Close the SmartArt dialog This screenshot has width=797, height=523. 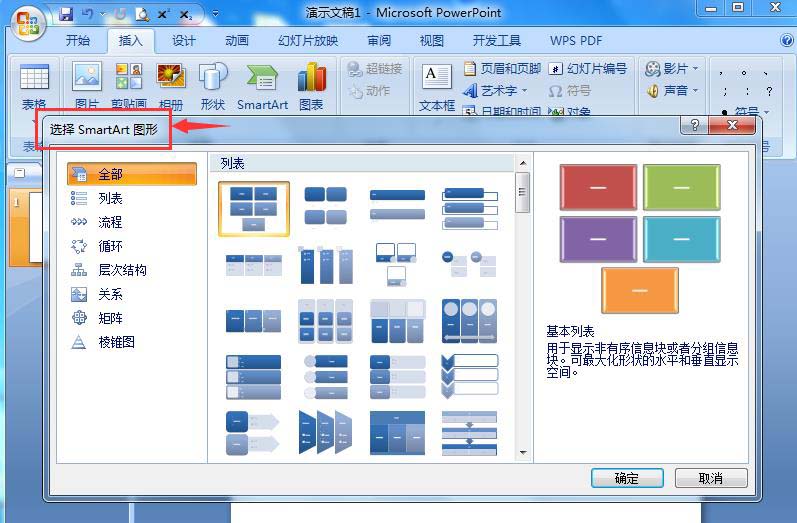point(732,125)
